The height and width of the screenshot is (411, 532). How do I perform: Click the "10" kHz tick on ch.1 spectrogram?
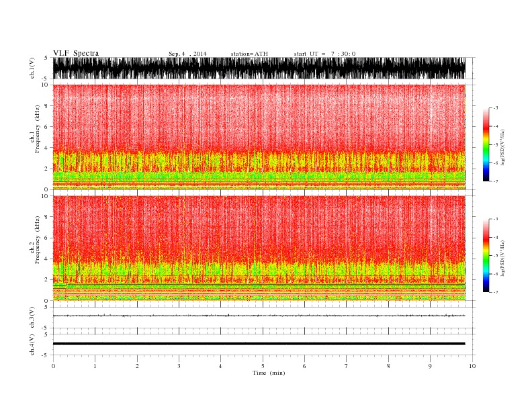(x=45, y=85)
